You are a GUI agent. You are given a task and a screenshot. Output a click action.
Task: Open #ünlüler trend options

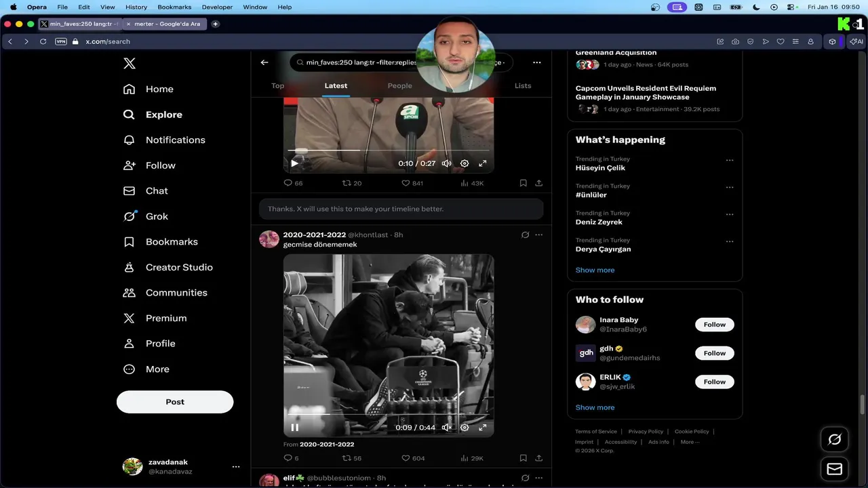[730, 188]
